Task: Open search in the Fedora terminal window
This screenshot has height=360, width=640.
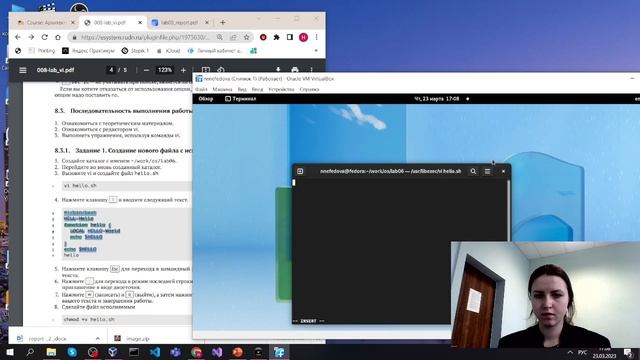Action: (473, 171)
